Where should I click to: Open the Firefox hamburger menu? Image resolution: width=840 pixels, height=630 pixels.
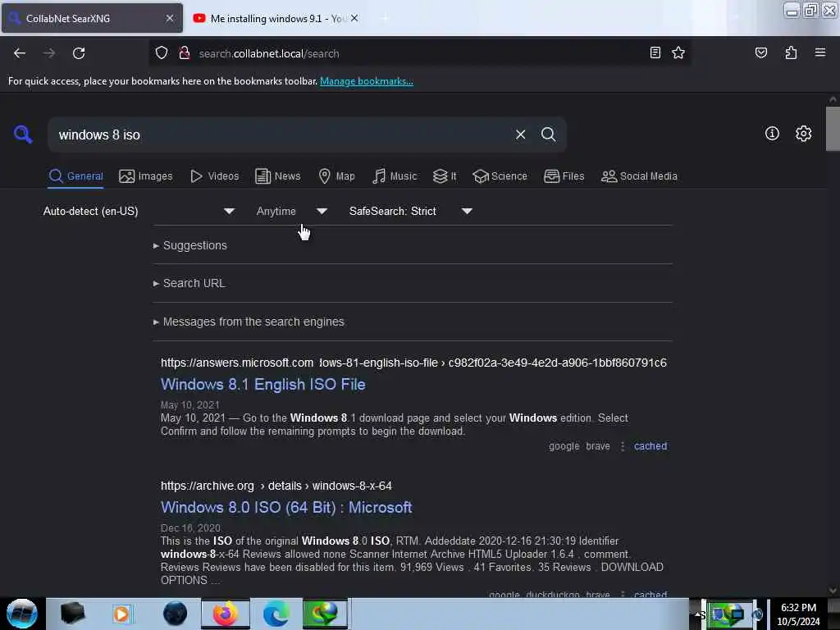pyautogui.click(x=819, y=52)
